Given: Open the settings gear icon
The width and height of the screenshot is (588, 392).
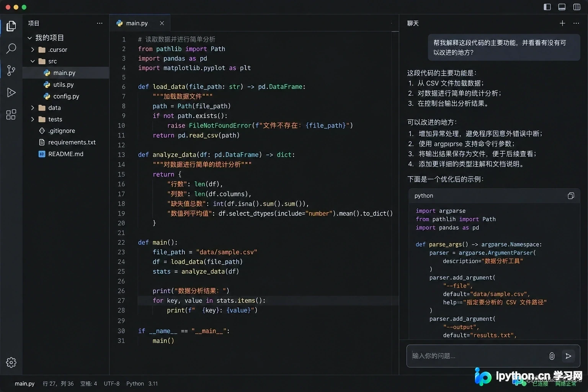Looking at the screenshot, I should click(x=11, y=362).
